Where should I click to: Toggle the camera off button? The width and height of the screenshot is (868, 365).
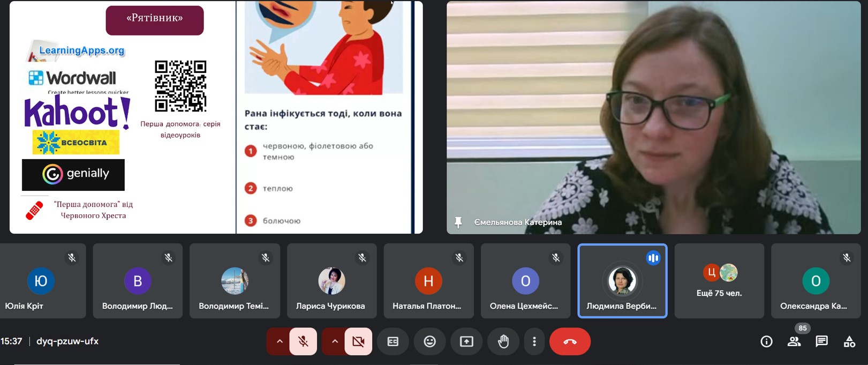[358, 341]
